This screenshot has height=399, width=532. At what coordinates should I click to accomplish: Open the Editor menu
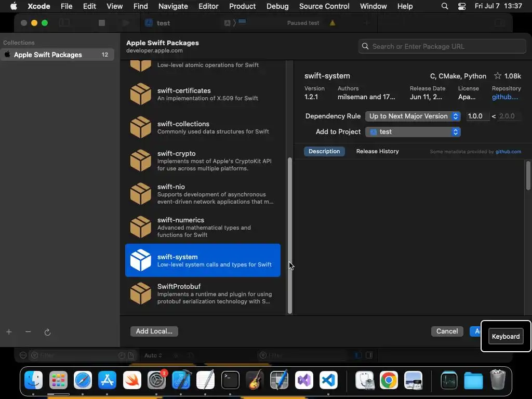pyautogui.click(x=208, y=6)
